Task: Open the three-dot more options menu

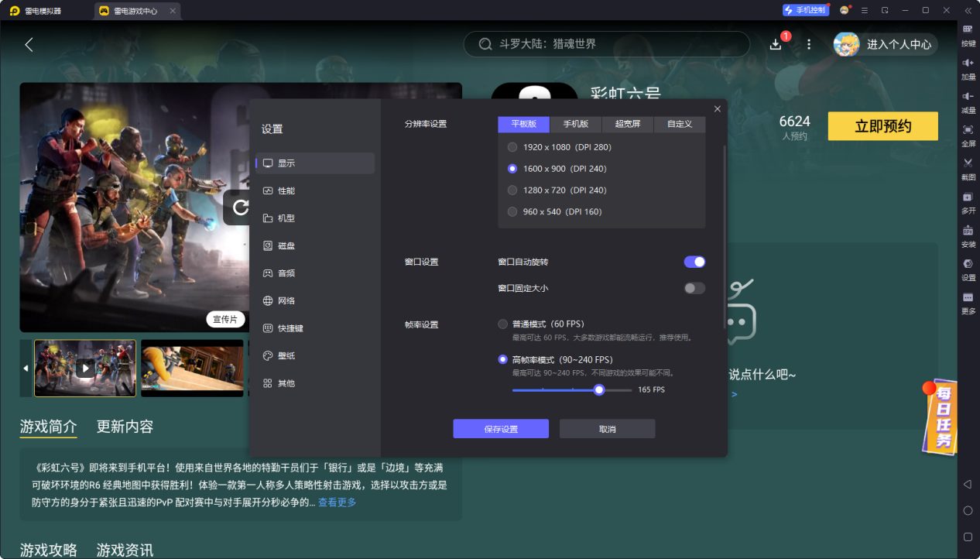Action: pyautogui.click(x=809, y=44)
